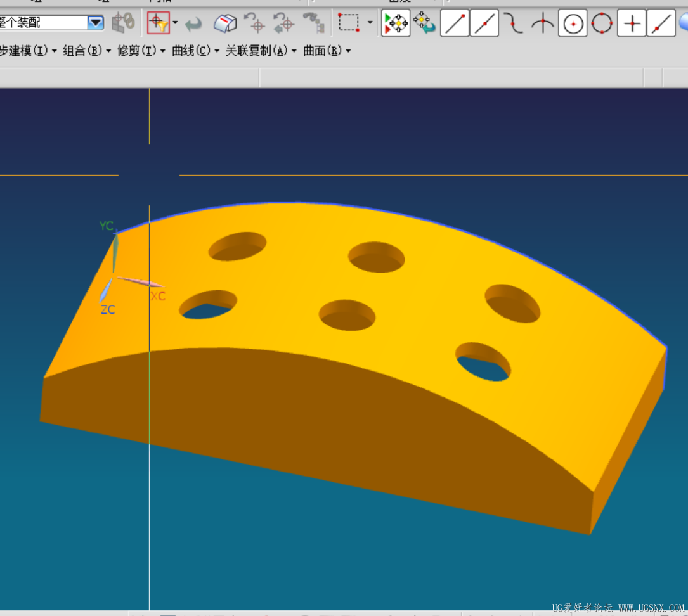This screenshot has width=688, height=616.
Task: Click the intersection snap icon
Action: click(542, 23)
